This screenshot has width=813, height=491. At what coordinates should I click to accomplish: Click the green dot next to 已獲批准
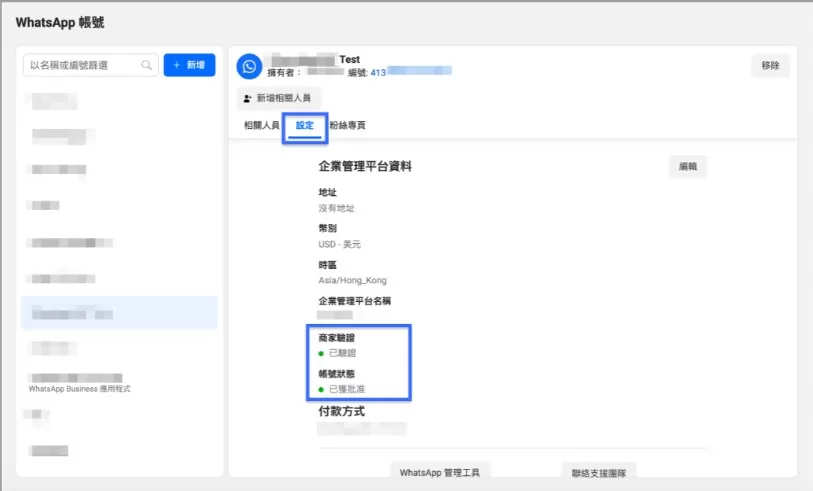tap(322, 388)
